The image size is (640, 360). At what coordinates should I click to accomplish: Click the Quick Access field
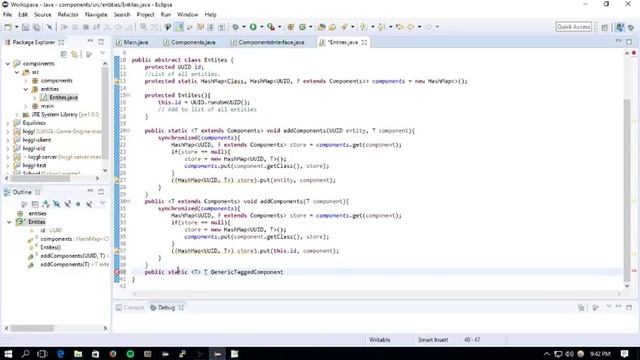pyautogui.click(x=573, y=27)
